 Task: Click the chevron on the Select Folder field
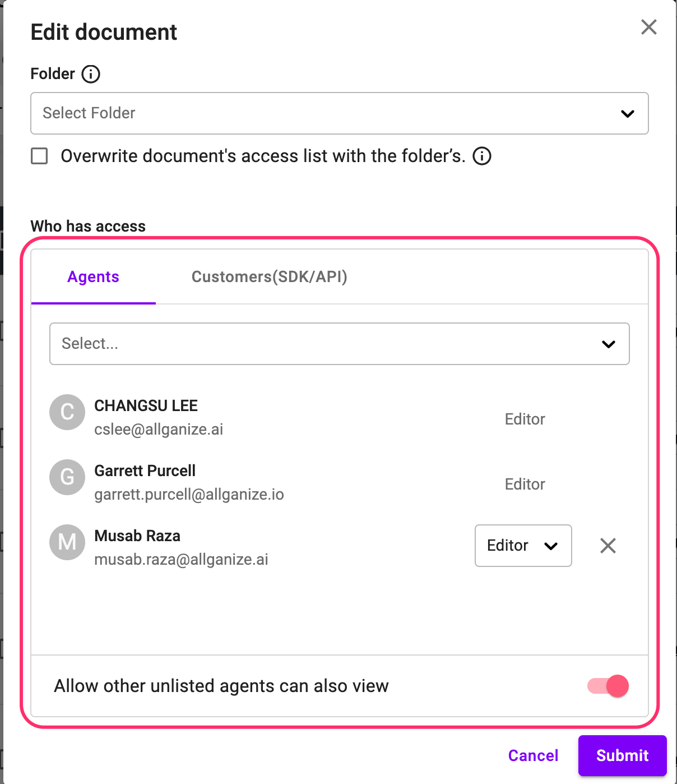[x=628, y=113]
